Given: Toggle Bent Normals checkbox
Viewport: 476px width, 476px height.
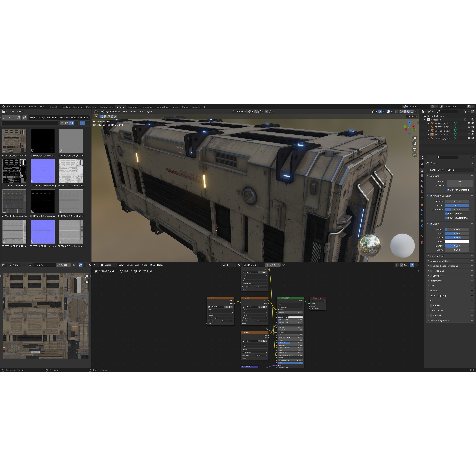Looking at the screenshot, I should tap(446, 214).
